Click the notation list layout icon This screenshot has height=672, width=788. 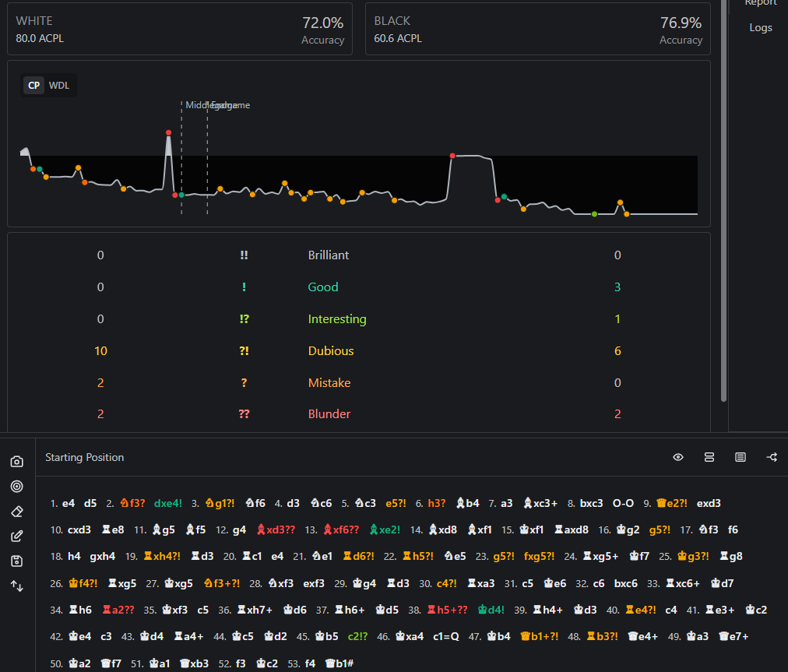(x=741, y=457)
